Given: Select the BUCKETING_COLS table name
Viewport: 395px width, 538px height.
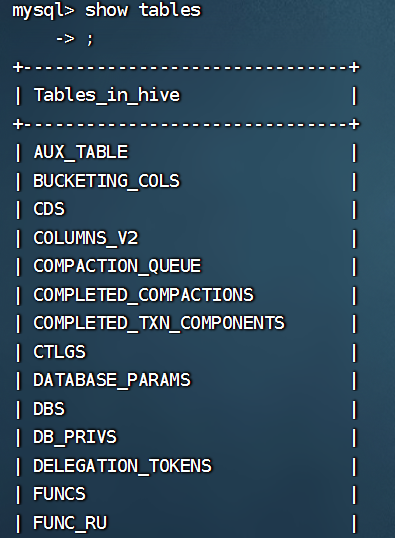Looking at the screenshot, I should point(106,181).
